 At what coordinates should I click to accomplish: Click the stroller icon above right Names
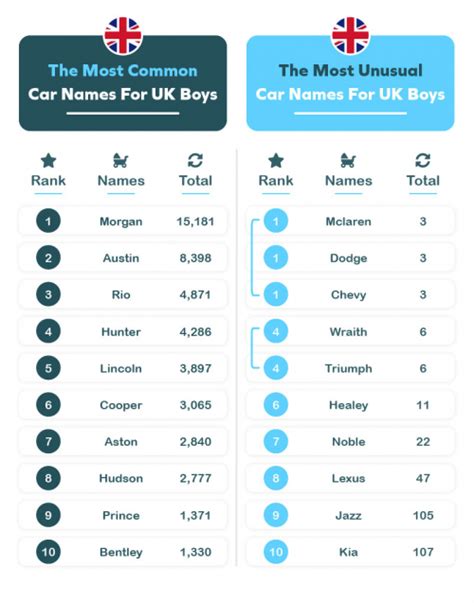348,161
